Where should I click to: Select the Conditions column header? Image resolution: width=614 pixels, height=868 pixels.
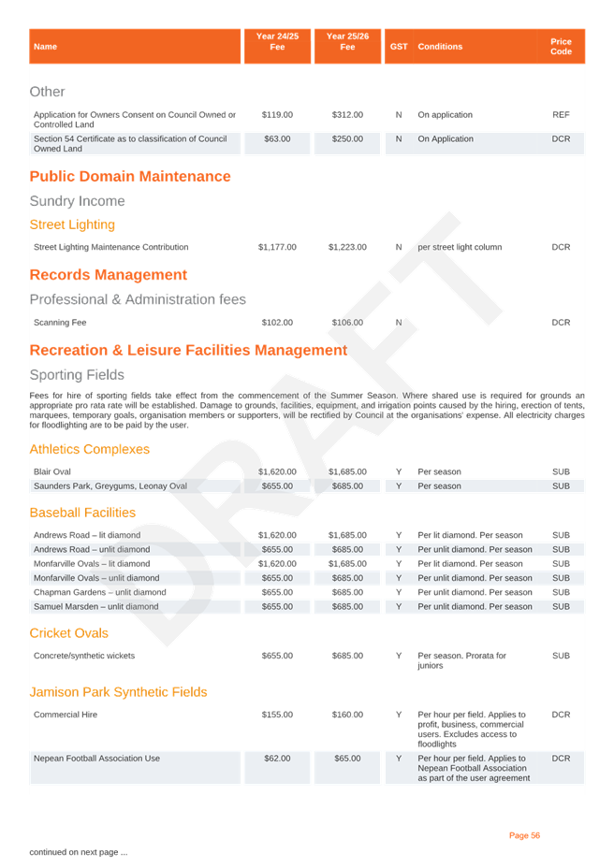(440, 47)
